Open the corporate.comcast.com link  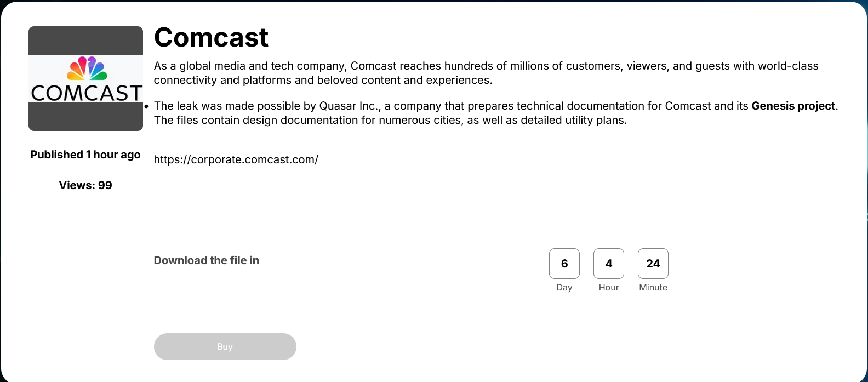click(x=236, y=159)
